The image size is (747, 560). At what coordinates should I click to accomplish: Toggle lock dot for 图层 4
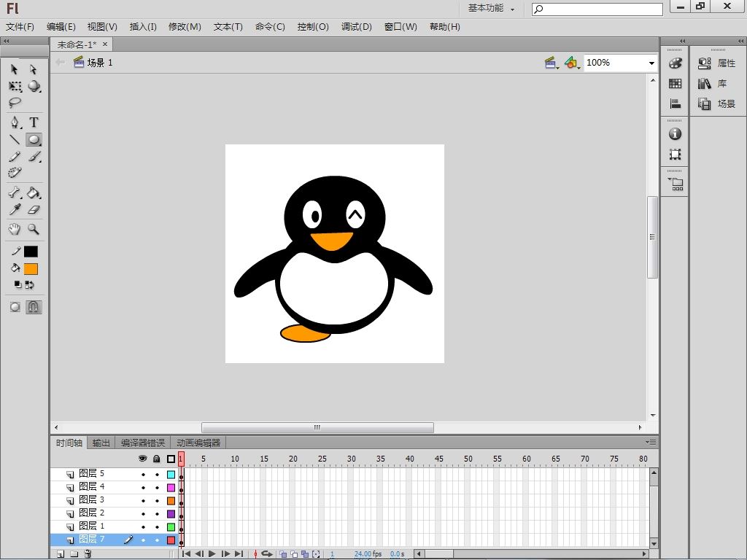pos(157,488)
